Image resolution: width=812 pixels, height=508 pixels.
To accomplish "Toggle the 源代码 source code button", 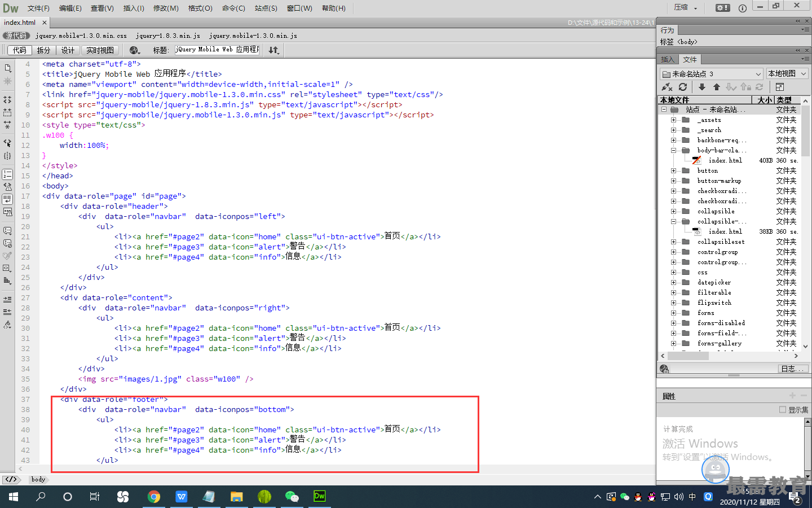I will pyautogui.click(x=16, y=36).
